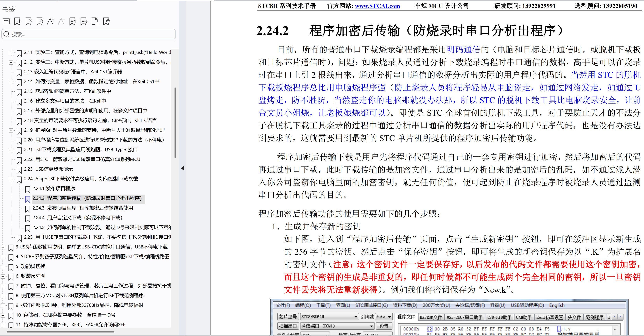Click the highlighted bookmark icon beside 2.24.2
The height and width of the screenshot is (336, 644).
click(27, 199)
